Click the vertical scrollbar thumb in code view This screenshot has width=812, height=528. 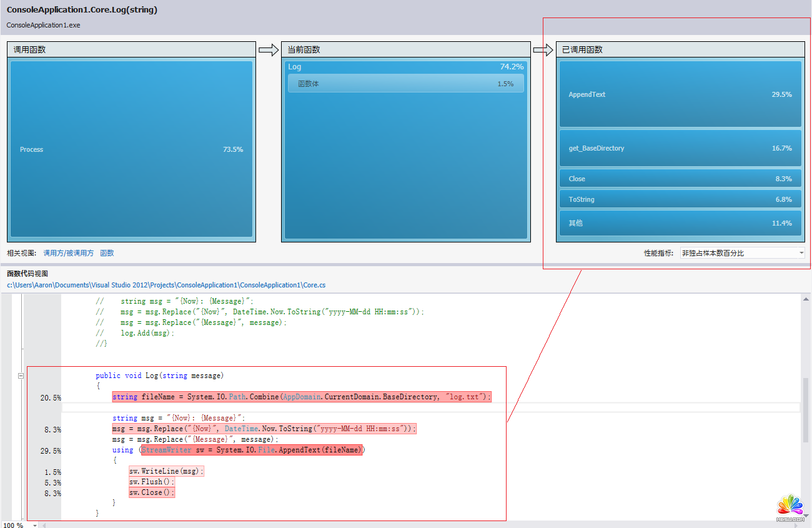(806, 409)
